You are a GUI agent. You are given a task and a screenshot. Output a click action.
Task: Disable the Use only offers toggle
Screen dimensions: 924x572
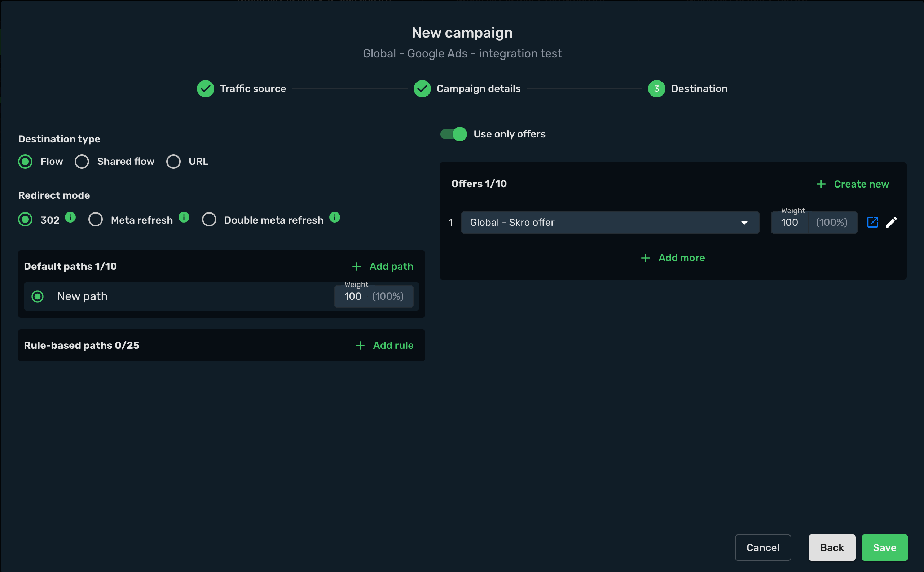(453, 134)
